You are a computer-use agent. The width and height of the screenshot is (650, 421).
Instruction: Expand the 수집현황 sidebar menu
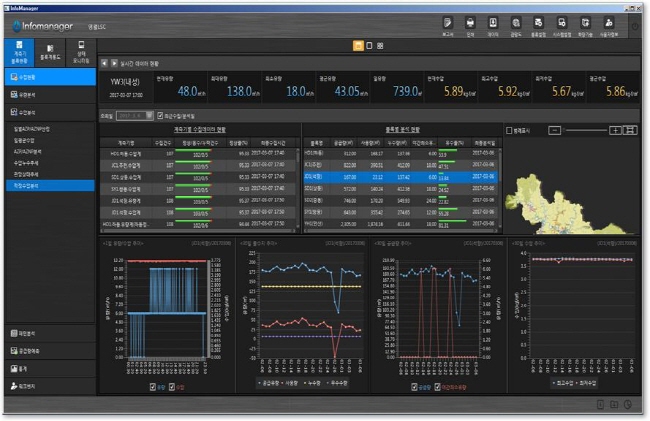pos(50,77)
